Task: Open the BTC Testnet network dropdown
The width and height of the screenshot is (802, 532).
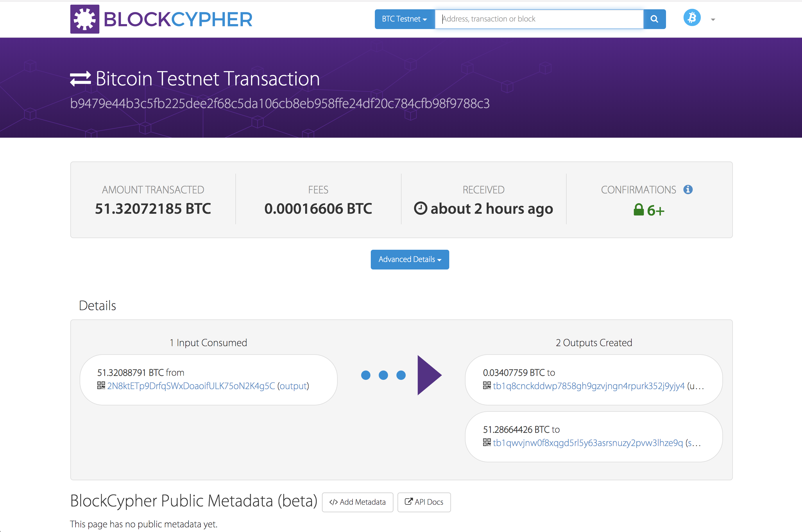Action: tap(404, 19)
